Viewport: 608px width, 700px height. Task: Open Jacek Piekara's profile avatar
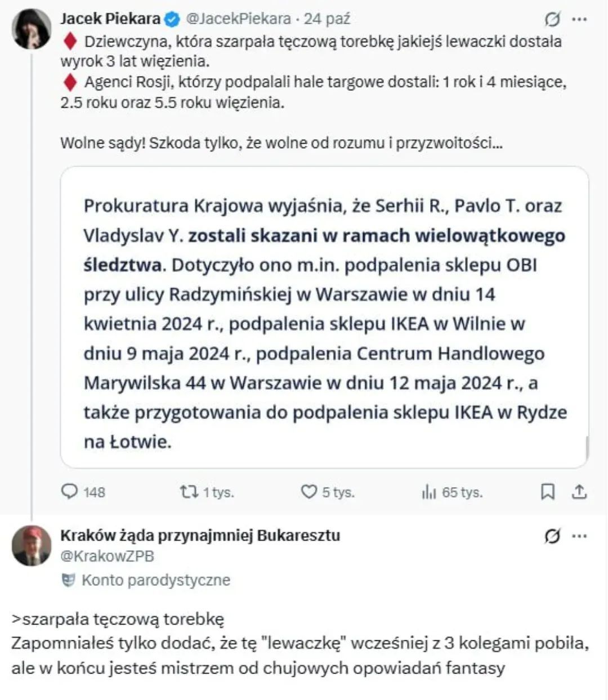pyautogui.click(x=32, y=29)
